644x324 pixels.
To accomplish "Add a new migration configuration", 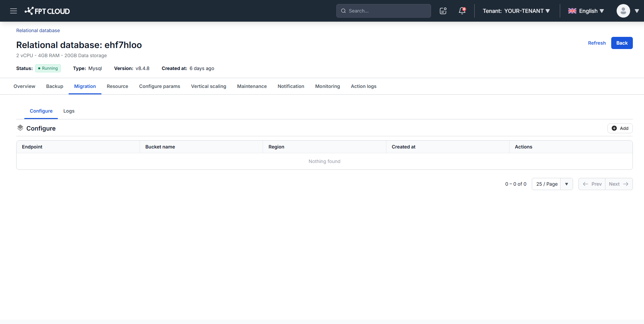I will pyautogui.click(x=620, y=128).
